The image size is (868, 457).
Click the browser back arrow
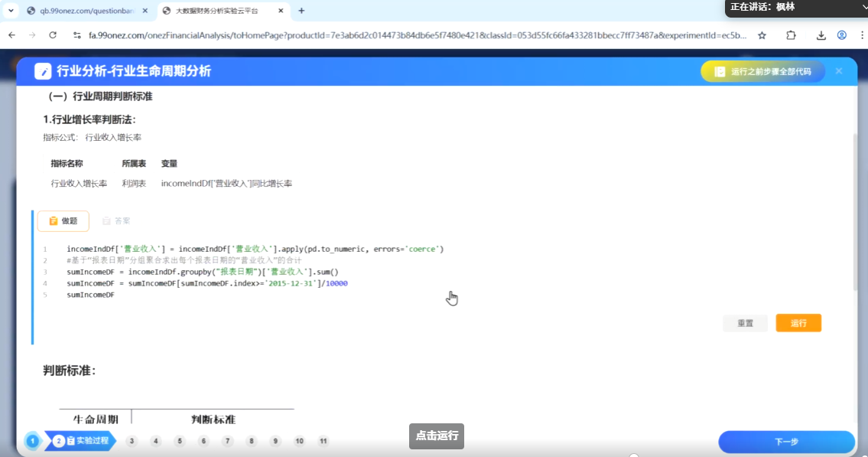coord(11,35)
